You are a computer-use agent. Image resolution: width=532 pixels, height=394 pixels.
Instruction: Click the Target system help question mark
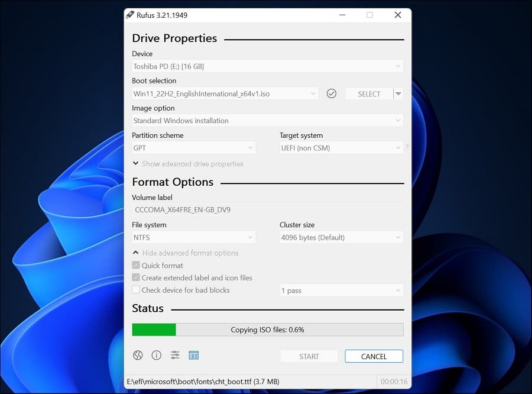coord(407,148)
